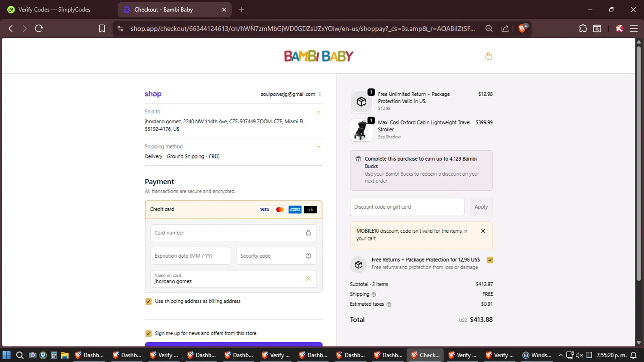Focus the Expiration date field
The height and width of the screenshot is (362, 644).
tap(191, 256)
